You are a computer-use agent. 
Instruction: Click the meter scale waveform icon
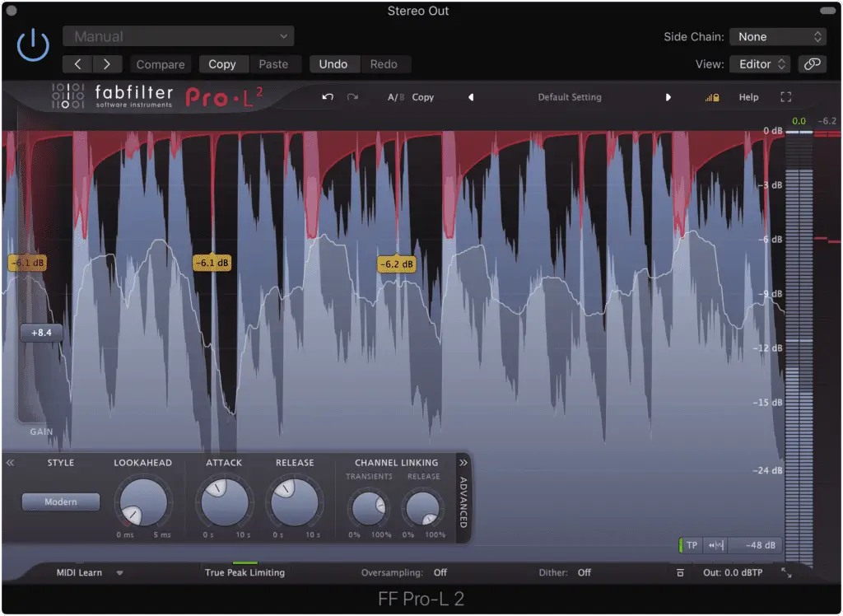pyautogui.click(x=715, y=545)
